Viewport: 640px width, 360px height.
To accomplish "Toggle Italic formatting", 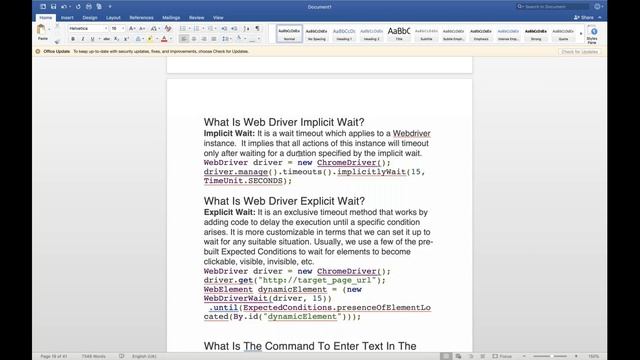I will tap(82, 39).
